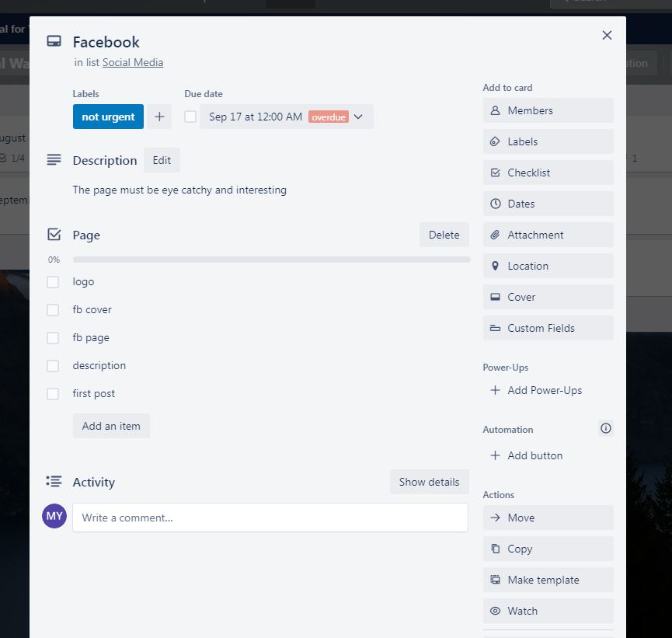Show details in Activity section
Screen dimensions: 672x638
click(429, 482)
